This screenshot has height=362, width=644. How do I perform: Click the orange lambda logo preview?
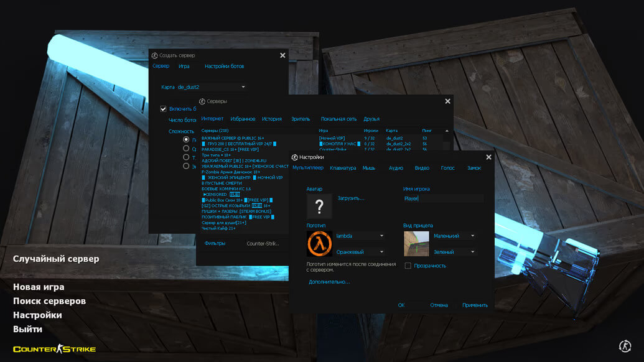pos(319,243)
